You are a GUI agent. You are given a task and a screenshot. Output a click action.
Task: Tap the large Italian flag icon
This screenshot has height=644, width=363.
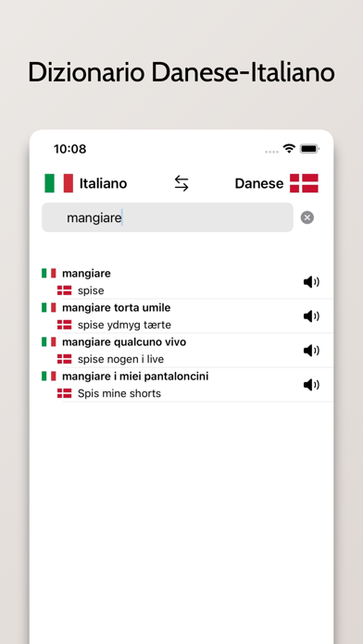point(58,183)
